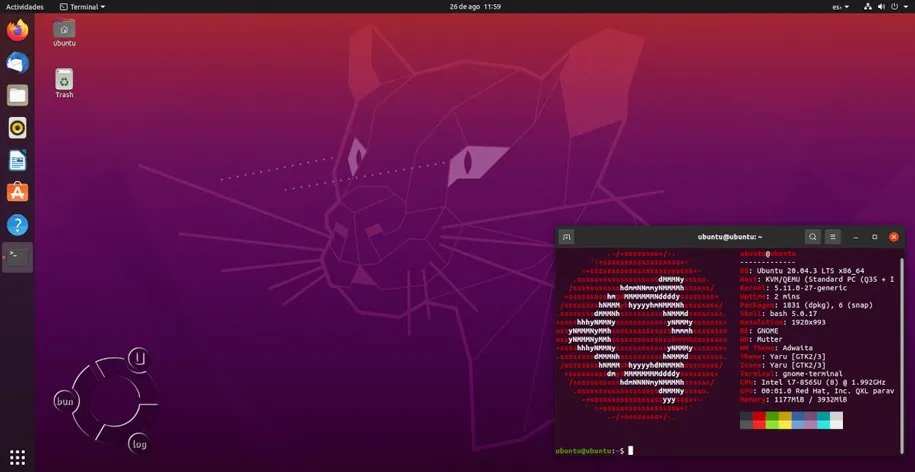Open Ubuntu Software from the dock
This screenshot has height=472, width=915.
(17, 192)
